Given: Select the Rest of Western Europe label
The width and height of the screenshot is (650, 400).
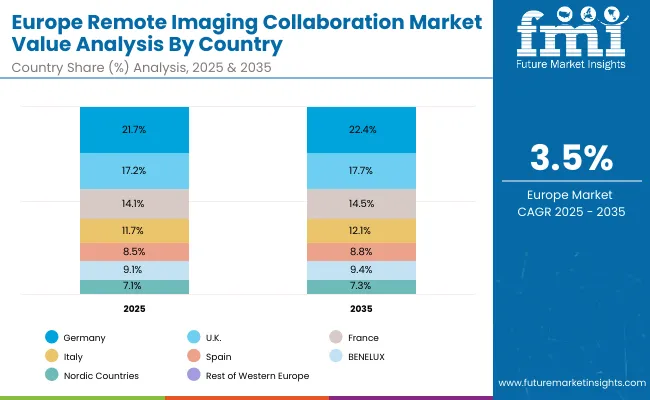Looking at the screenshot, I should click(257, 376).
